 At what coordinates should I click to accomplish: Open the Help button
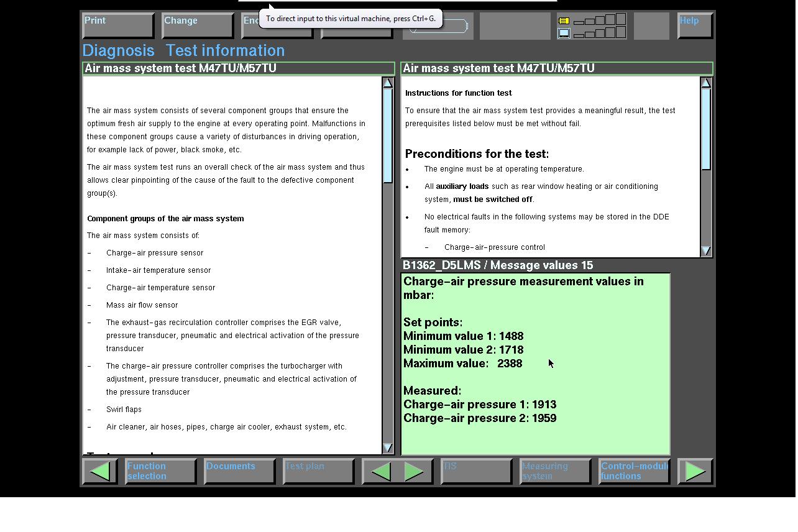click(695, 25)
